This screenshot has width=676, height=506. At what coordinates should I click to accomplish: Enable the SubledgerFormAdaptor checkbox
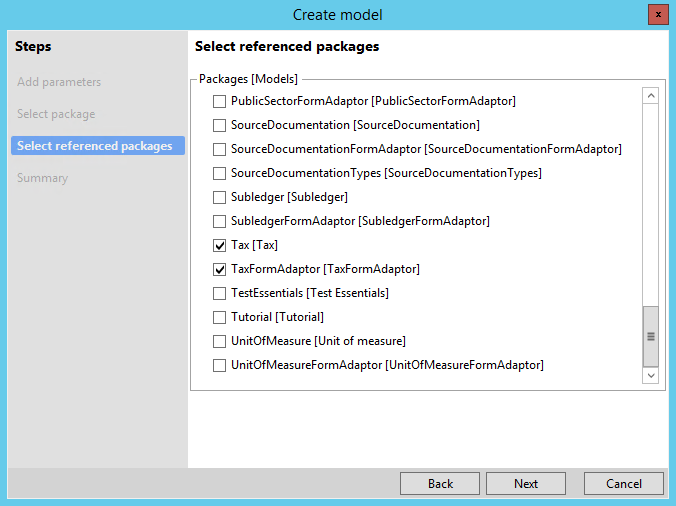point(219,222)
